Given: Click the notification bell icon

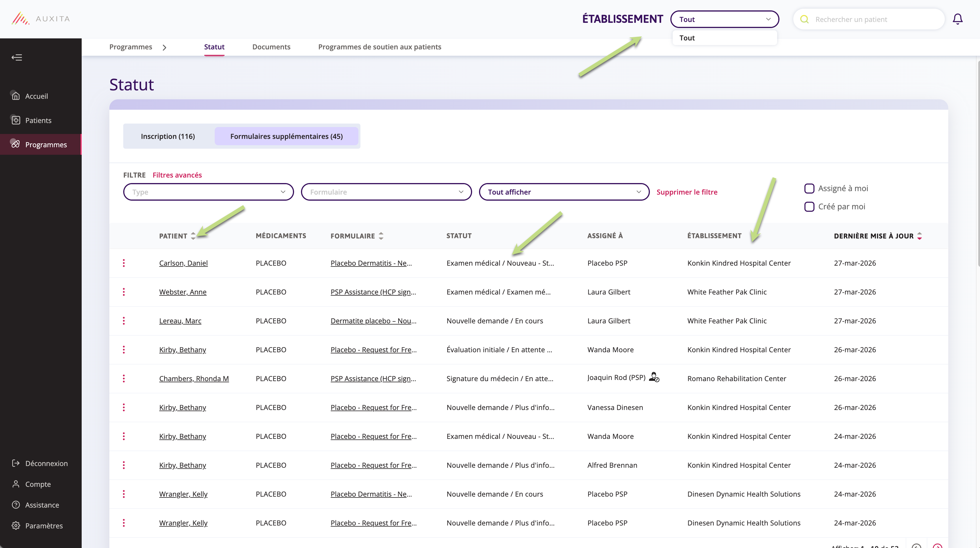Looking at the screenshot, I should [957, 19].
